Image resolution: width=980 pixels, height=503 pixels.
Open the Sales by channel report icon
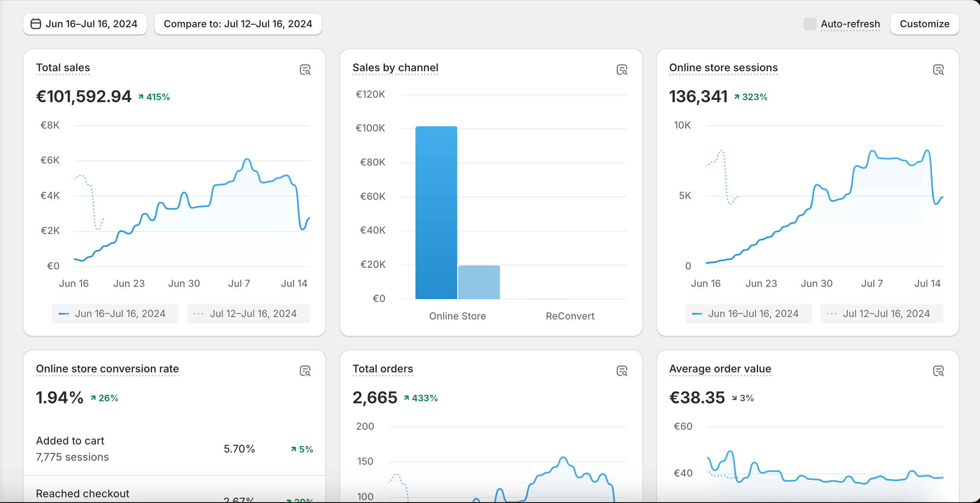point(622,70)
